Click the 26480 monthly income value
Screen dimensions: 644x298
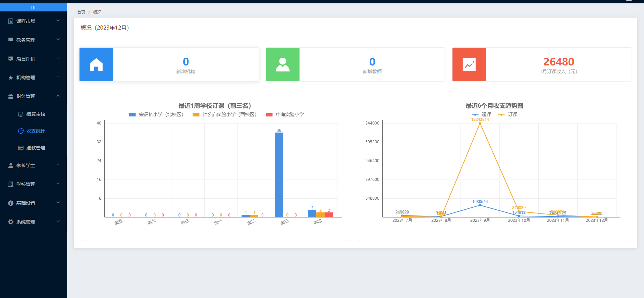(x=558, y=62)
